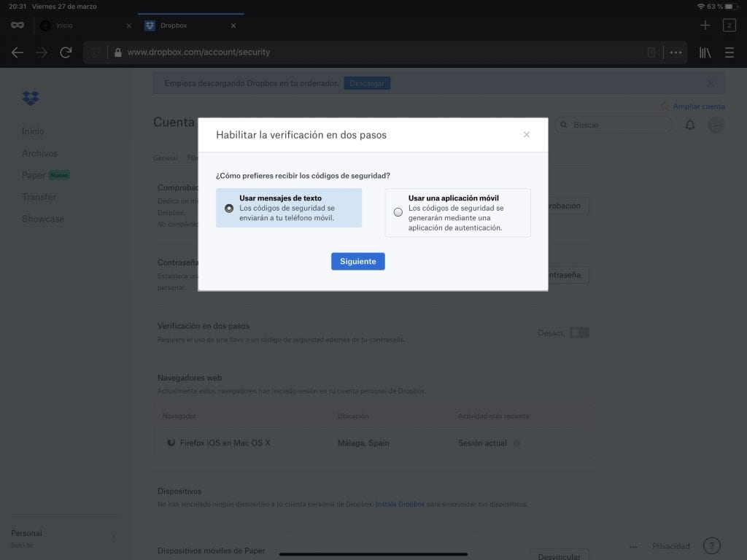Reload the page with refresh icon
The image size is (747, 560).
click(66, 52)
